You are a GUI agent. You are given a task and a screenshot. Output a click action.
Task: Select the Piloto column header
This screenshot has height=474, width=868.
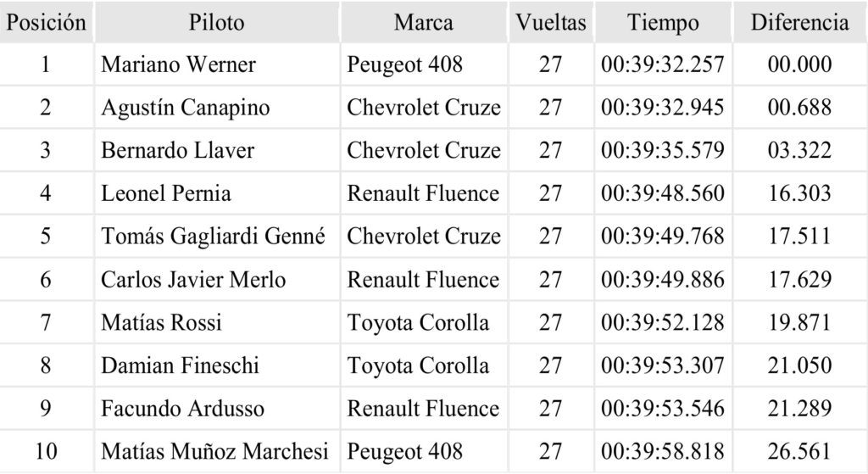tap(216, 23)
